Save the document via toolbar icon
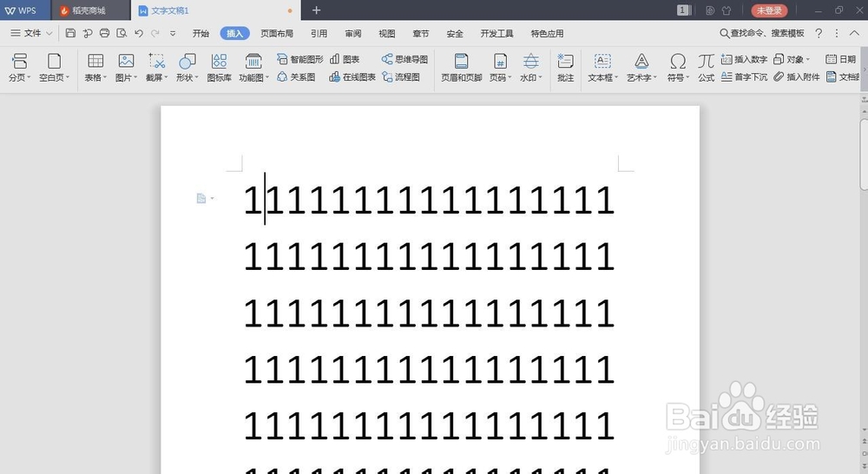The image size is (868, 474). tap(70, 33)
